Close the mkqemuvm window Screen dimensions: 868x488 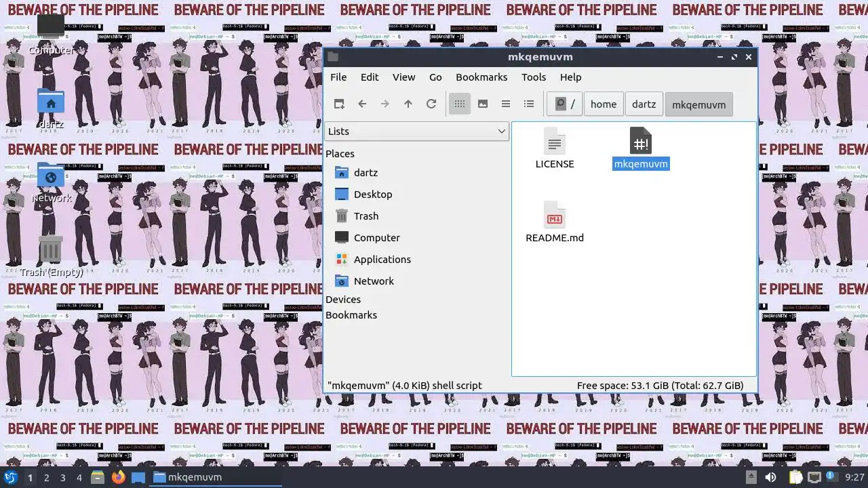[749, 57]
